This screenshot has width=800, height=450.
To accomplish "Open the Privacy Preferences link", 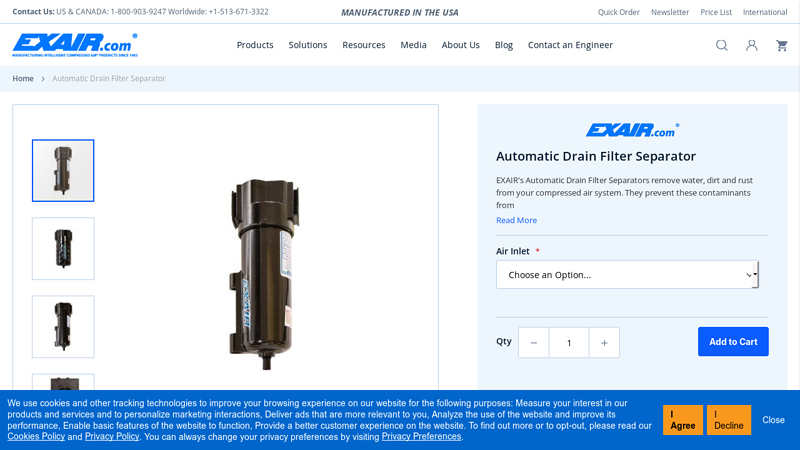I will (421, 437).
